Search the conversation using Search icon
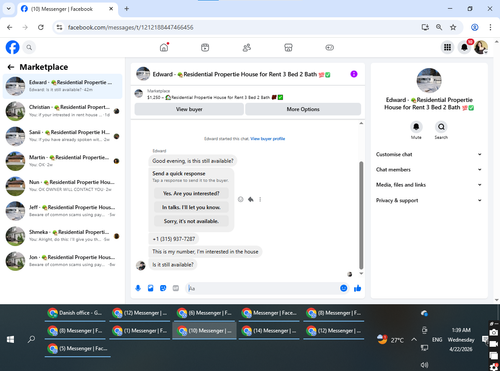 441,127
